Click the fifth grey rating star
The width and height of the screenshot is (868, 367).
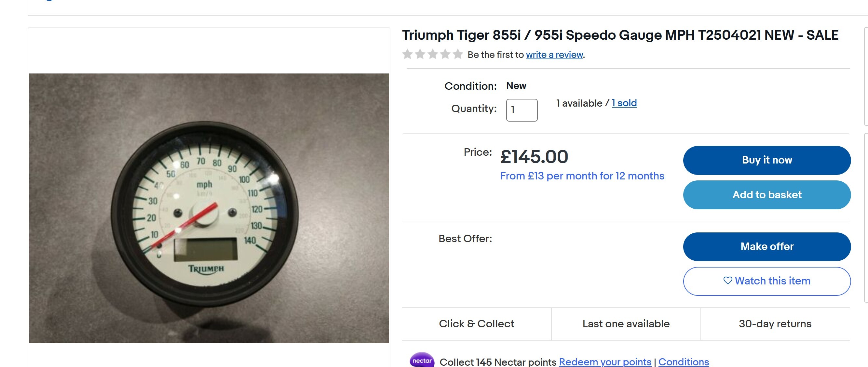457,54
